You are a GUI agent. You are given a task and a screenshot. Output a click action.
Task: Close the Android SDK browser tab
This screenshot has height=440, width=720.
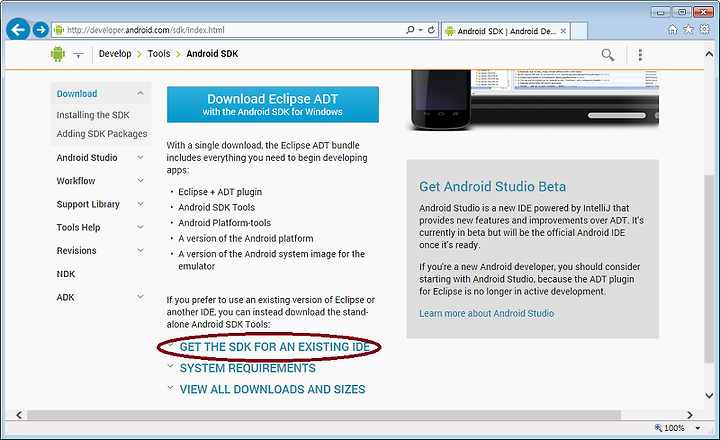563,31
